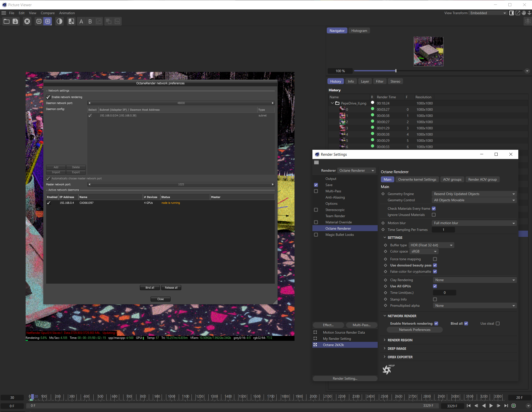Toggle the Use steal checkbox

(x=497, y=323)
